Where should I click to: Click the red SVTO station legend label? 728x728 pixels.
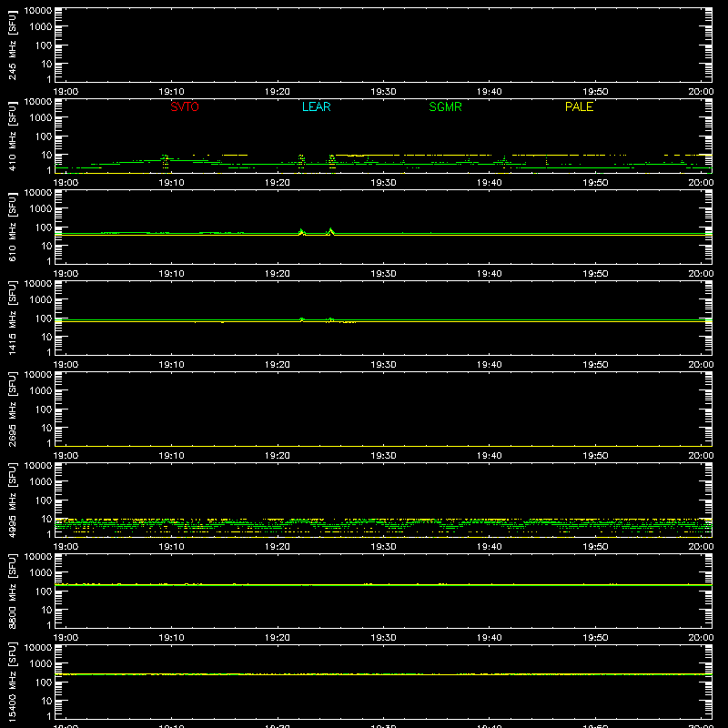pos(185,106)
